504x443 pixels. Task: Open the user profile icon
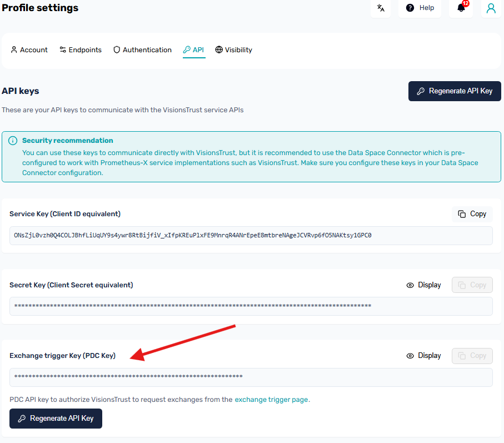[x=490, y=8]
